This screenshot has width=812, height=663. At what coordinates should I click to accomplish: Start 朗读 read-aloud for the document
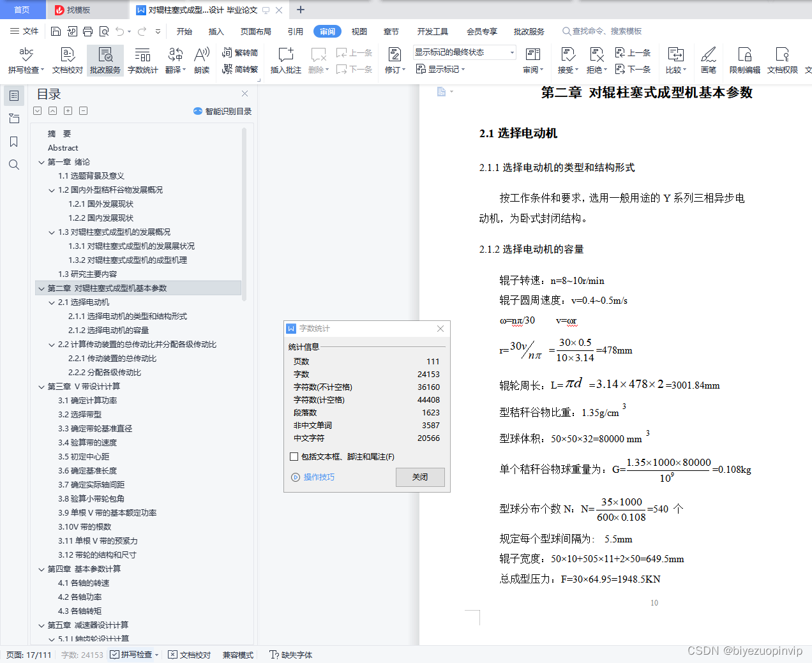[x=201, y=59]
